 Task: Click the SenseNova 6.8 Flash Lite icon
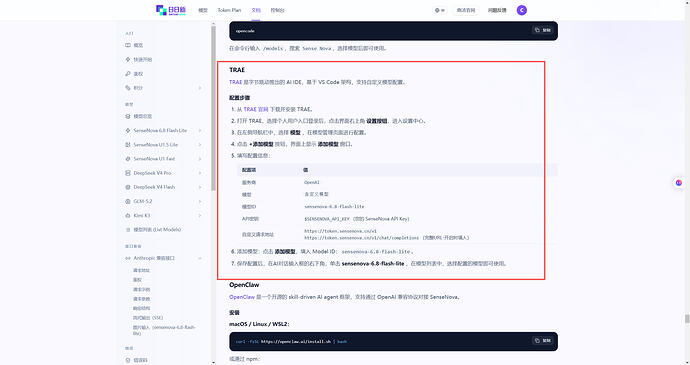128,130
